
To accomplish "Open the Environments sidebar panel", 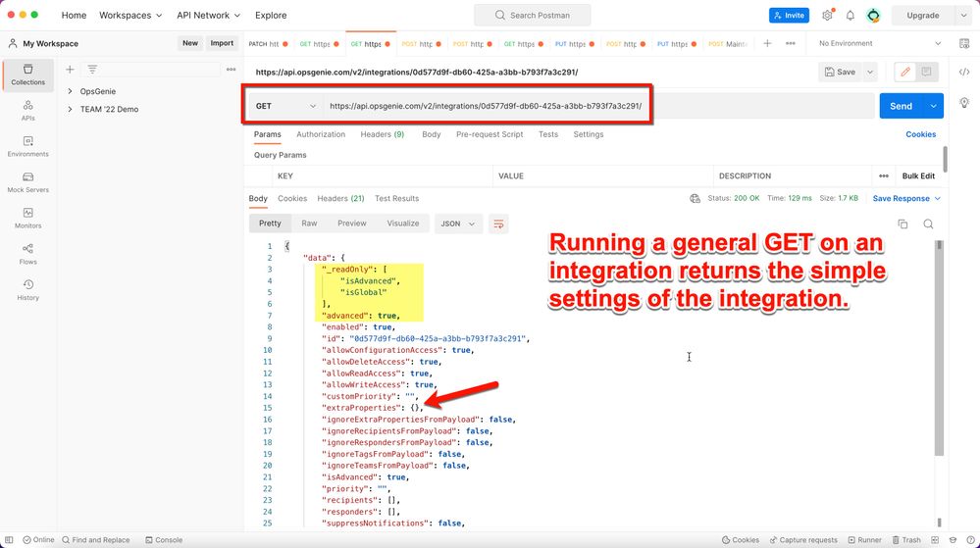I will pyautogui.click(x=28, y=147).
